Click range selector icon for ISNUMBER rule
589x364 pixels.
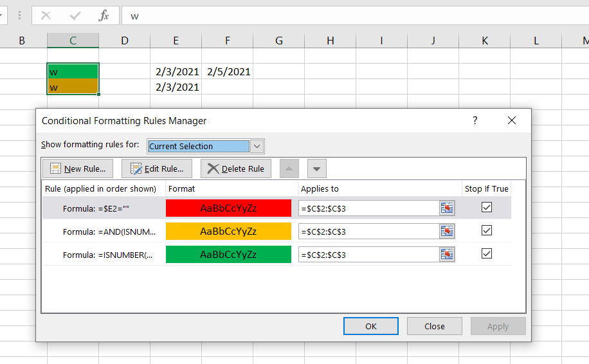pos(447,254)
